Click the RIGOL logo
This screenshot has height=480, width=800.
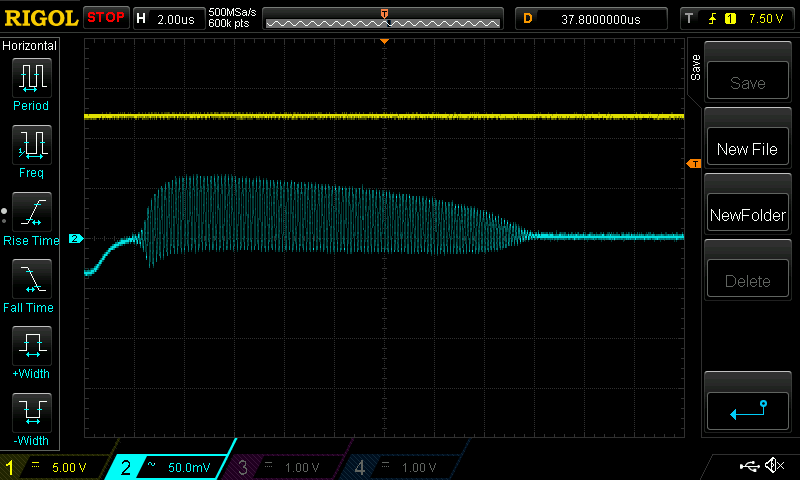[x=41, y=18]
